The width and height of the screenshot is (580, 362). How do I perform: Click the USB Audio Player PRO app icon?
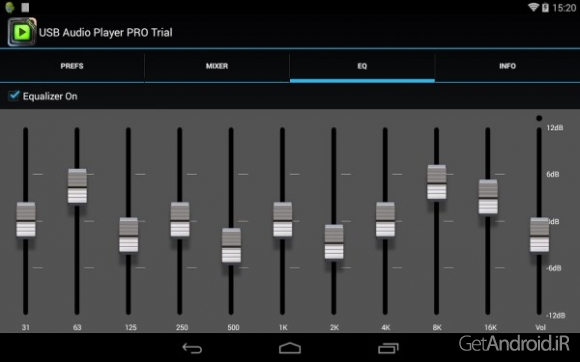tap(22, 32)
